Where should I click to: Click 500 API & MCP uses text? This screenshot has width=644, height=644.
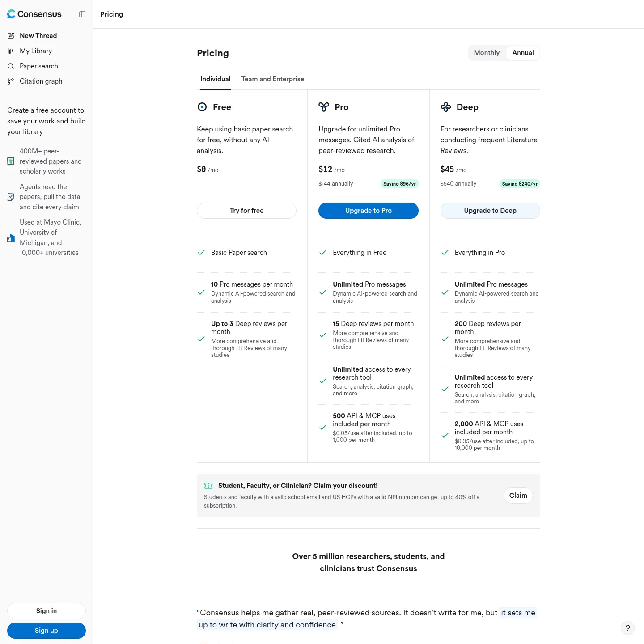point(364,420)
